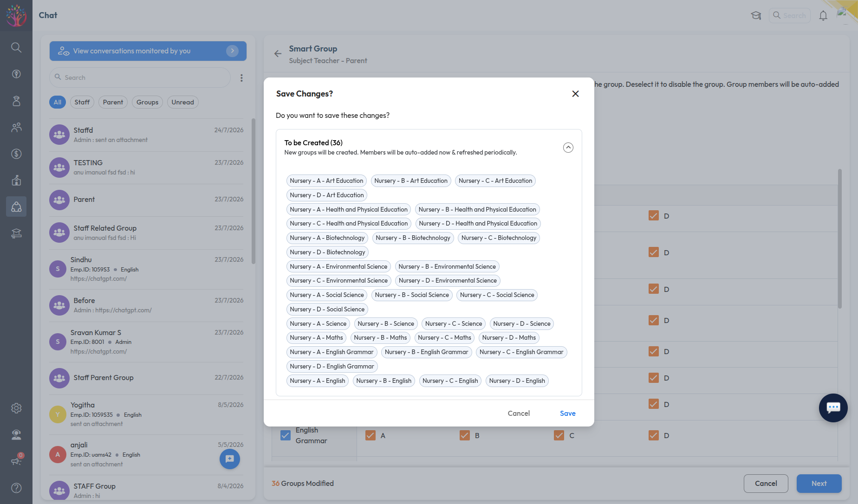Open the Staff Parent Group conversation
This screenshot has height=504, width=858.
147,378
